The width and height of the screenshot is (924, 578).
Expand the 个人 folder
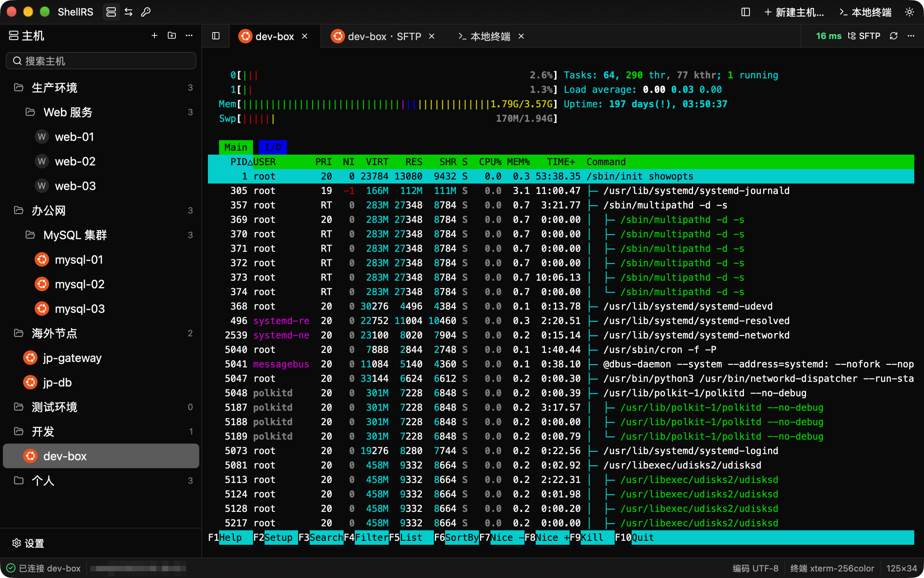tap(101, 480)
